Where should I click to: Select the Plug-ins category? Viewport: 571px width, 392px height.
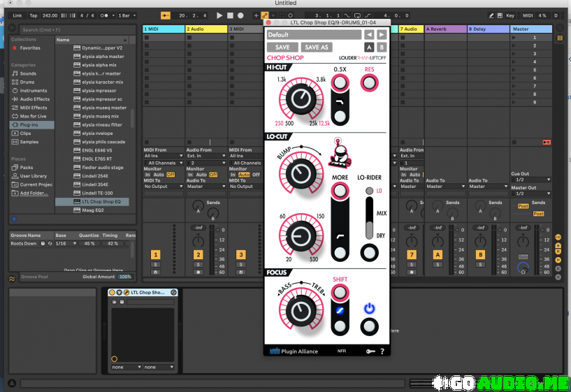31,125
